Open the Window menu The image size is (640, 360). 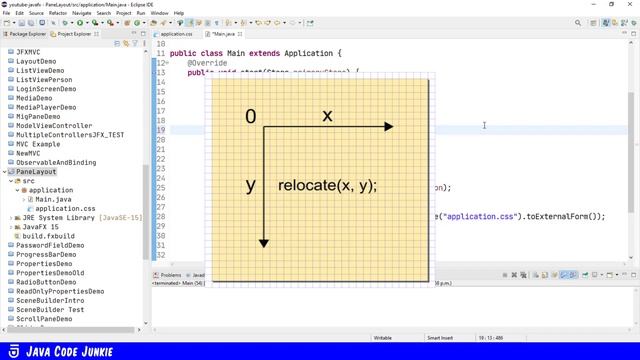(160, 13)
